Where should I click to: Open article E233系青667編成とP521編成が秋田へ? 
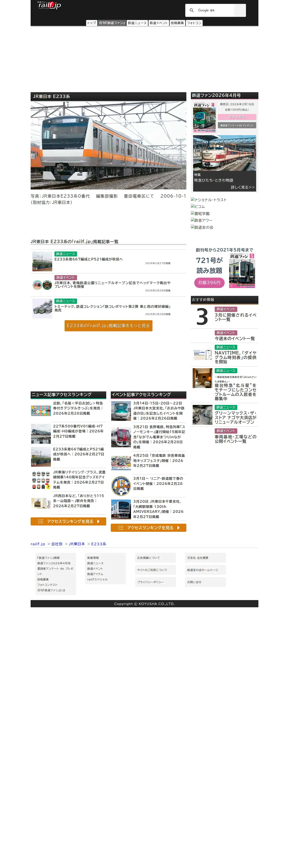click(88, 259)
